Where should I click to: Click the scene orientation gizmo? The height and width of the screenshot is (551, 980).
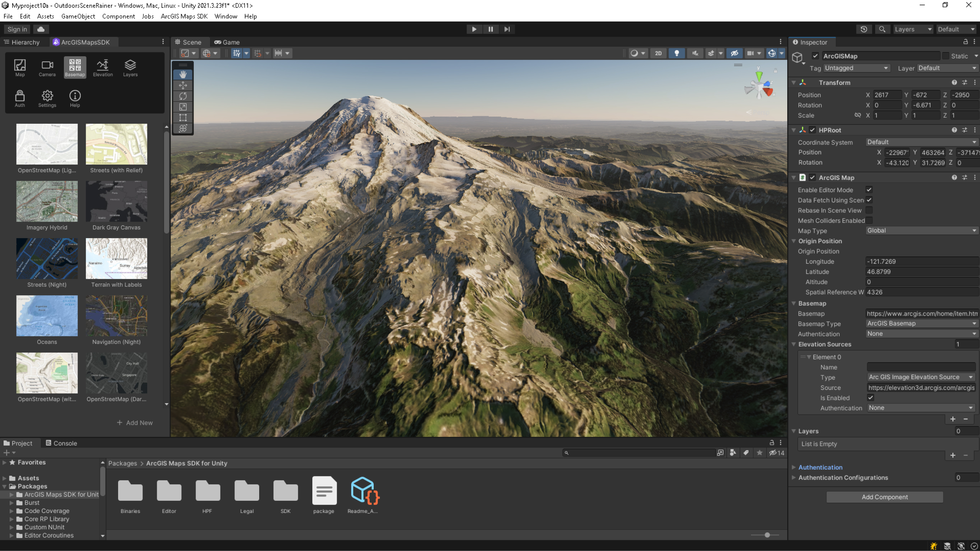759,86
